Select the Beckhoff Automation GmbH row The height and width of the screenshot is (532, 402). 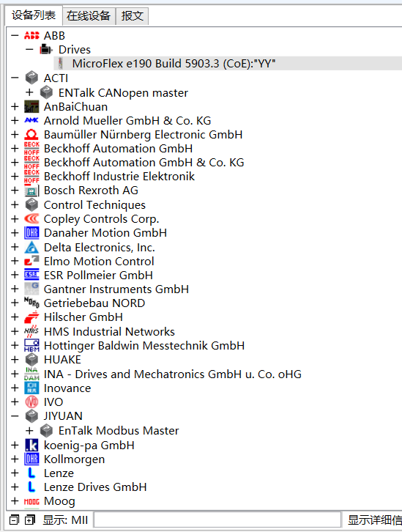point(118,149)
